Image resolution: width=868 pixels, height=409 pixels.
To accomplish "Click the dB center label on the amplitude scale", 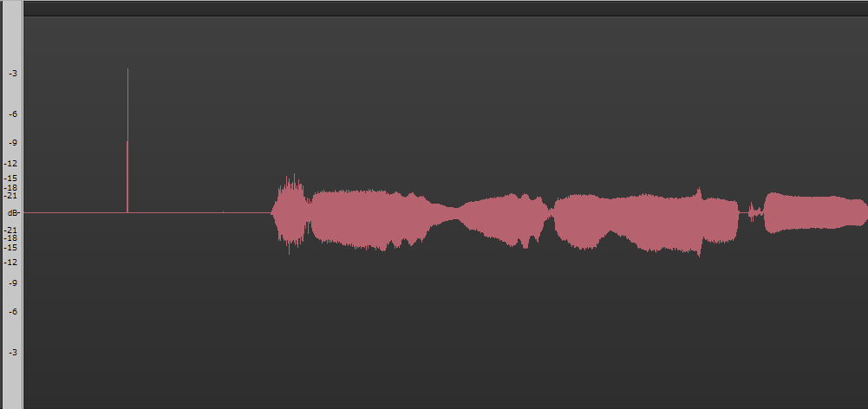I will click(13, 213).
